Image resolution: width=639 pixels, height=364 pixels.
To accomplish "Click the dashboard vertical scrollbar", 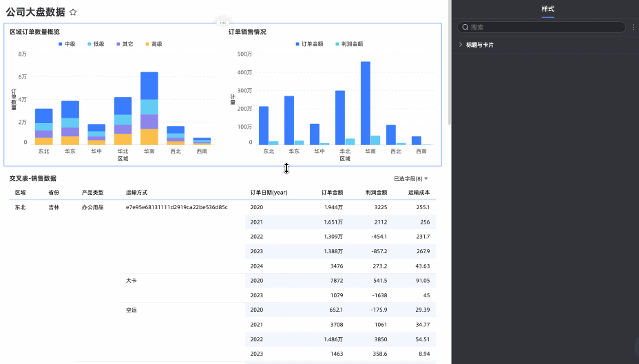I will tap(449, 61).
